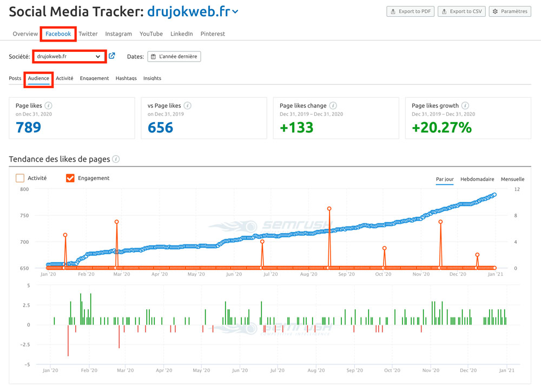Open the Posts sub-tab

pos(15,78)
